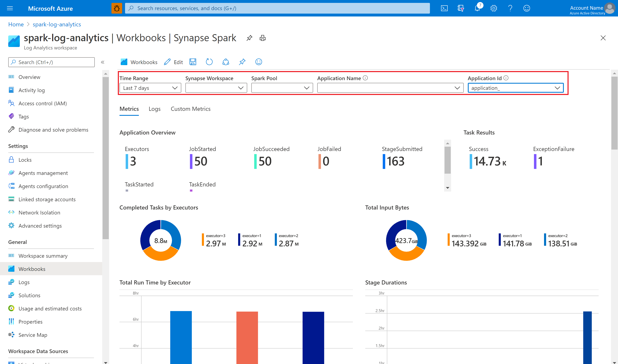Click the share workbook icon in toolbar
Image resolution: width=618 pixels, height=364 pixels.
click(225, 62)
